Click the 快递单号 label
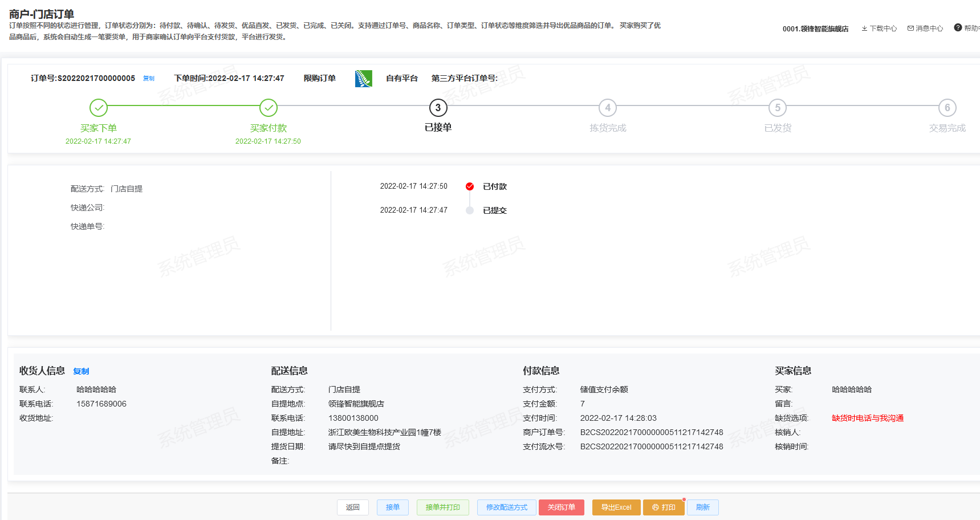Screen dimensions: 980x520 [x=88, y=226]
